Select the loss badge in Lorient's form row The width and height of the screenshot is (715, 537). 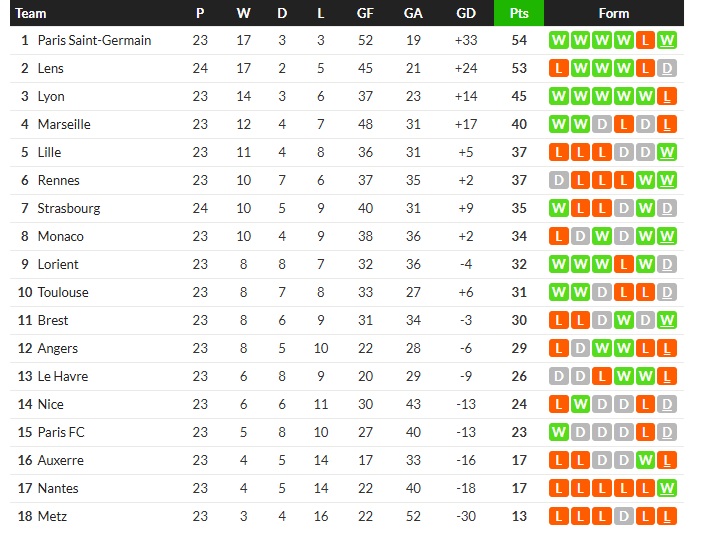pos(624,264)
